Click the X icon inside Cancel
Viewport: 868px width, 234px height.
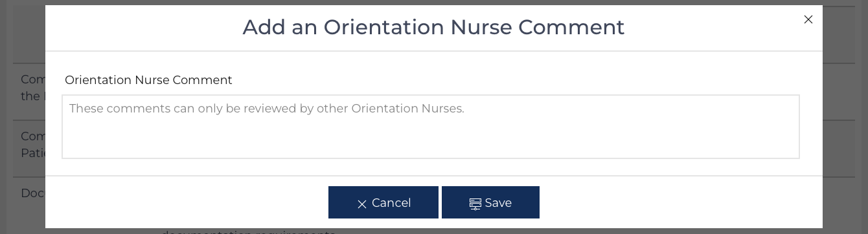[x=362, y=204]
